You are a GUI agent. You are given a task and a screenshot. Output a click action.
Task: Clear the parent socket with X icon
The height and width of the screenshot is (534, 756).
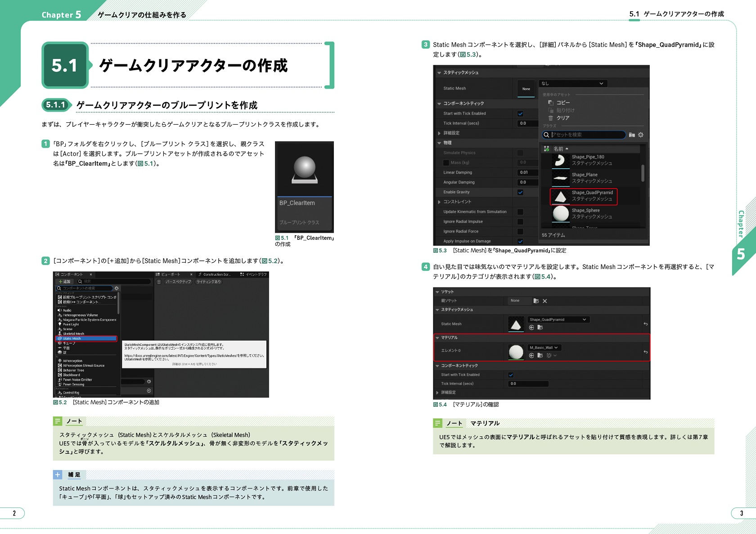(545, 301)
